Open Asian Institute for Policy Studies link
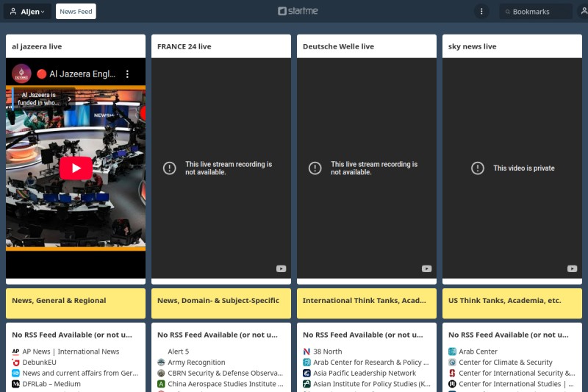The width and height of the screenshot is (588, 392). [372, 384]
